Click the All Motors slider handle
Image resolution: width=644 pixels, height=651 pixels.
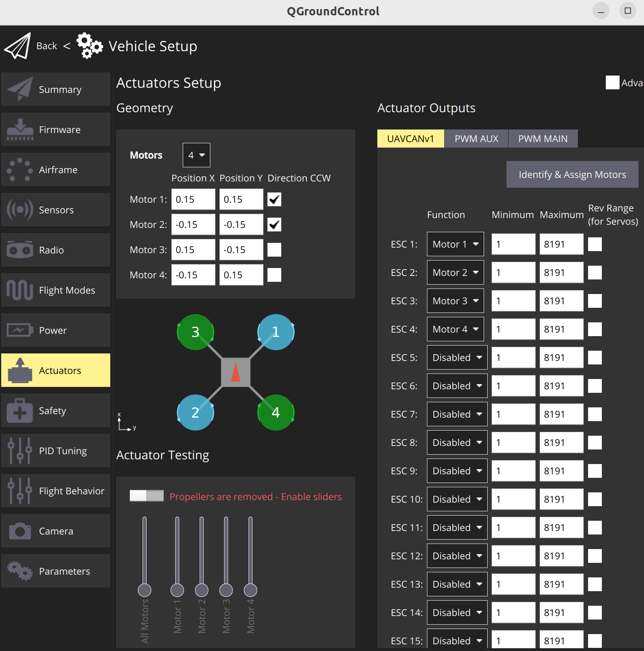145,590
